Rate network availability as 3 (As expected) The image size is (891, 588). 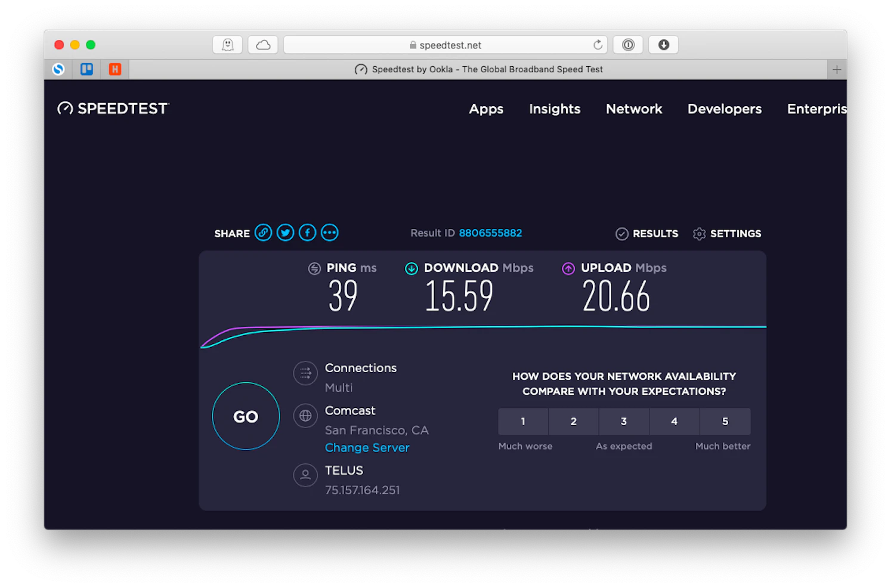[624, 422]
